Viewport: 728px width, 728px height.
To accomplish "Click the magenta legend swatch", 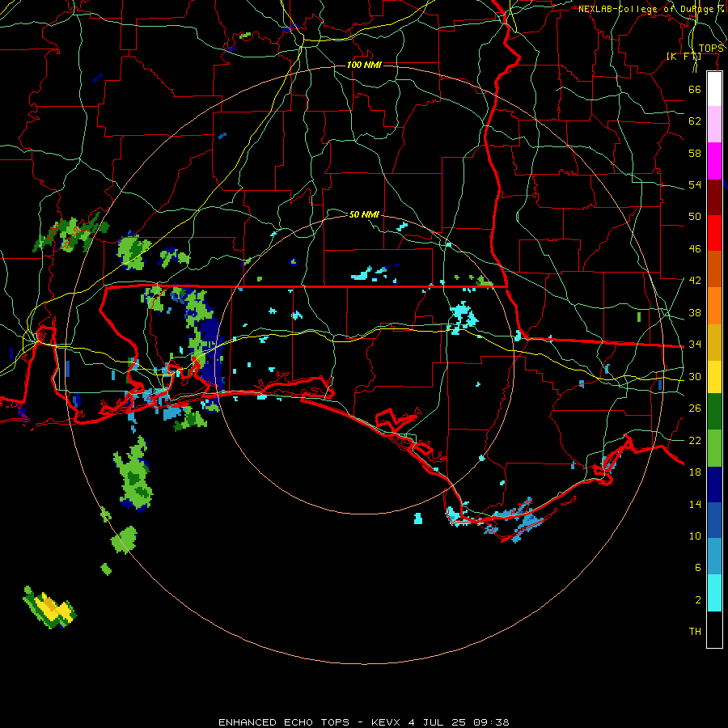I will coord(714,161).
